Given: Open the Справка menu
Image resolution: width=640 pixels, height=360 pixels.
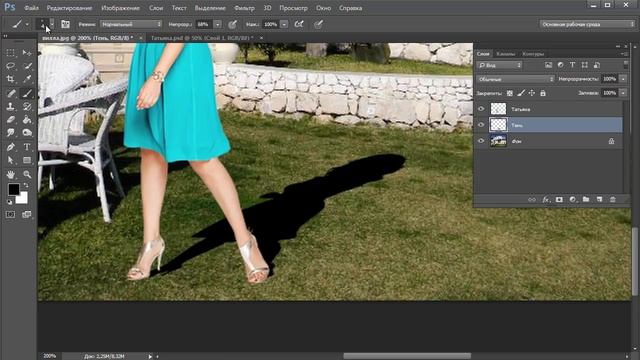Looking at the screenshot, I should pos(351,8).
